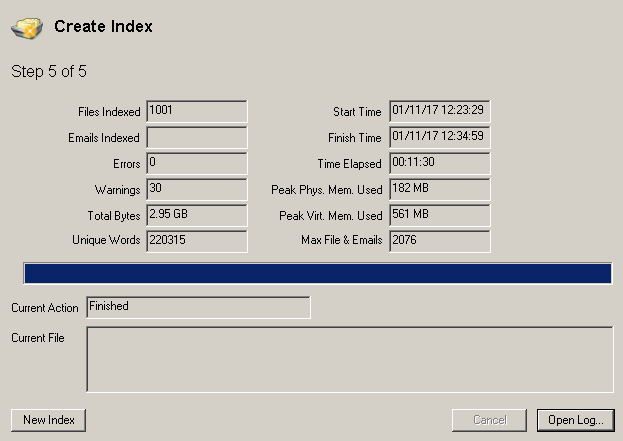Image resolution: width=623 pixels, height=441 pixels.
Task: Click the Peak Phys. Mem. Used field
Action: click(439, 189)
